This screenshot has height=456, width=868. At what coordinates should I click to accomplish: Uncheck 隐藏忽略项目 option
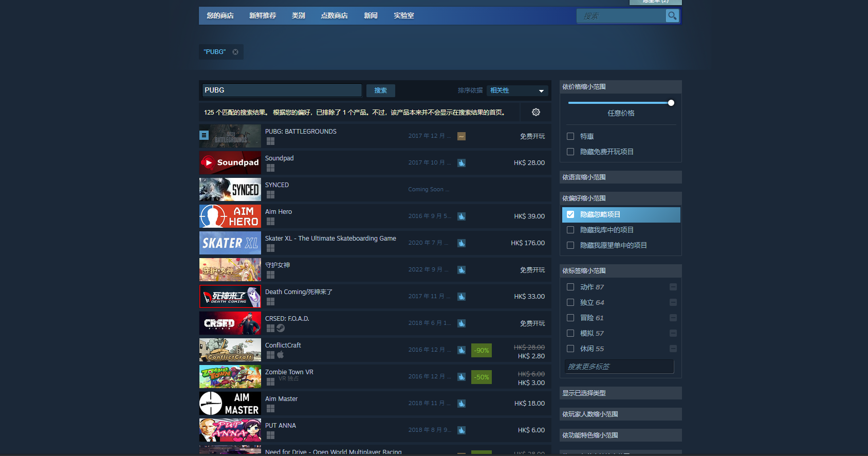point(570,214)
